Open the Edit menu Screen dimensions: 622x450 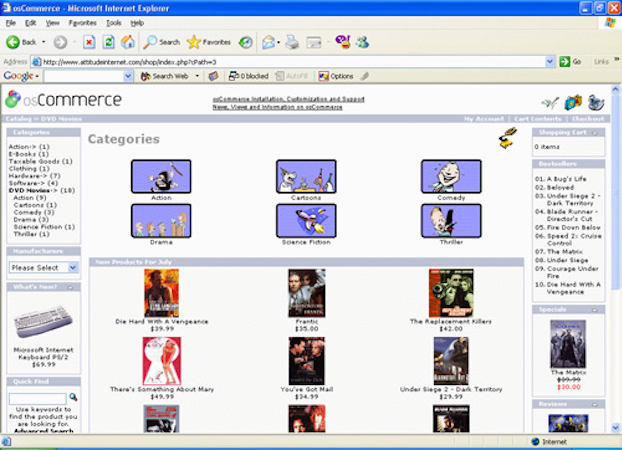pyautogui.click(x=31, y=23)
